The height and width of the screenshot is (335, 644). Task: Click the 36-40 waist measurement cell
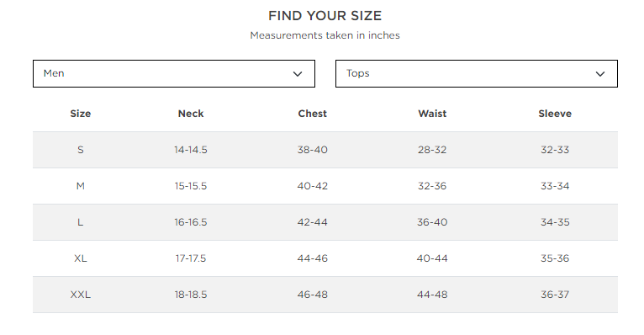click(432, 222)
